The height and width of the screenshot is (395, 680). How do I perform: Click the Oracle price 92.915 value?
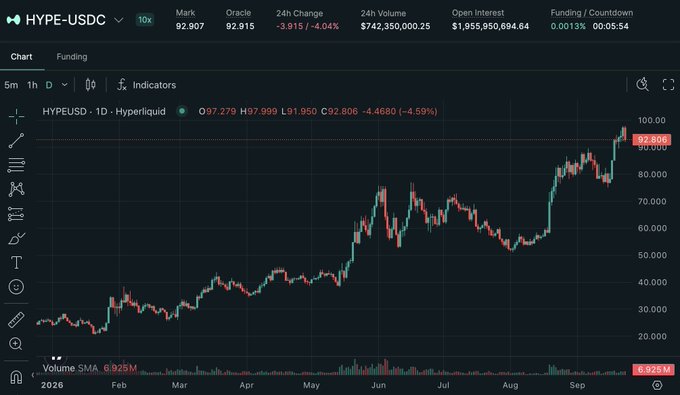(x=240, y=26)
